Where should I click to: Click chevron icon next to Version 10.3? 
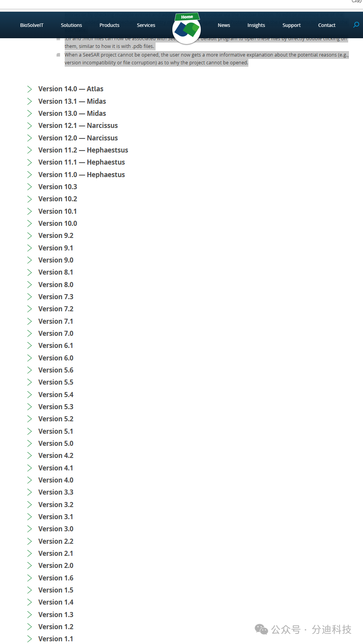30,187
